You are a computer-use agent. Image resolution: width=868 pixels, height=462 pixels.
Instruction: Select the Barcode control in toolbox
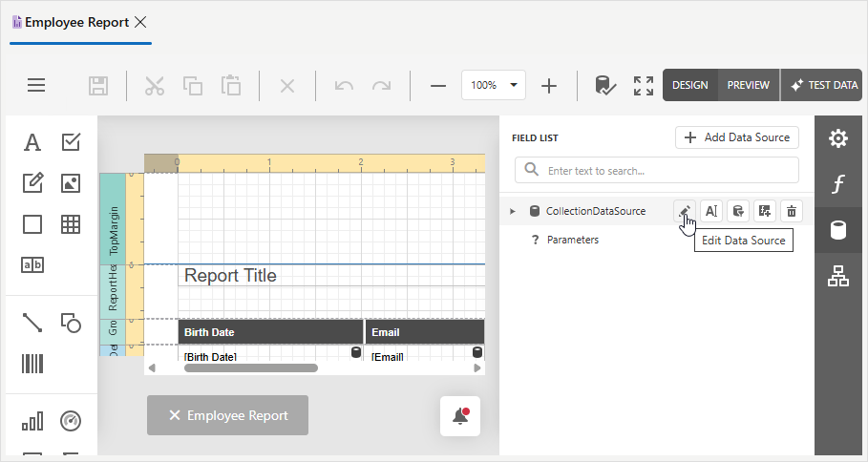pos(32,364)
